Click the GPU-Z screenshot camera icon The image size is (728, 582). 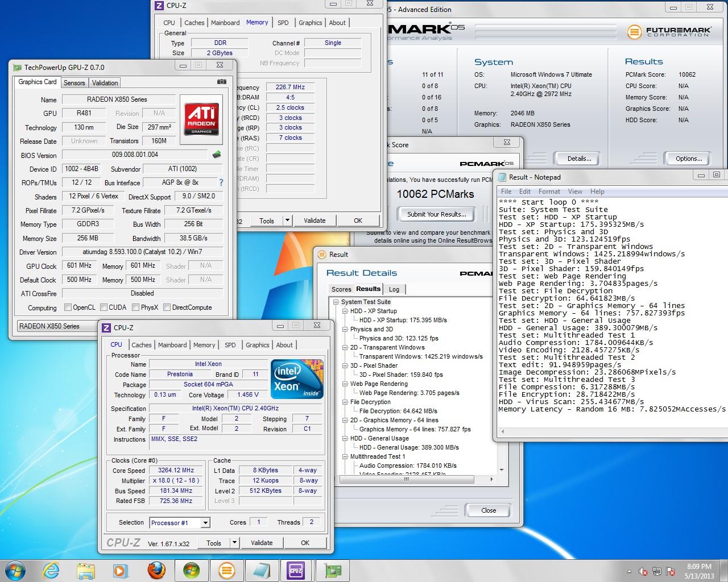(x=221, y=82)
